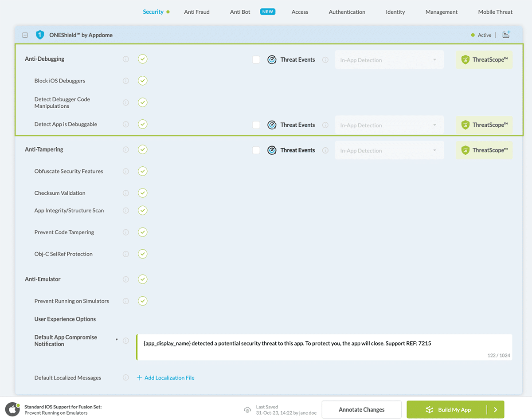Open In-App Detection dropdown for Anti-Debugging
The width and height of the screenshot is (532, 420).
click(x=389, y=60)
